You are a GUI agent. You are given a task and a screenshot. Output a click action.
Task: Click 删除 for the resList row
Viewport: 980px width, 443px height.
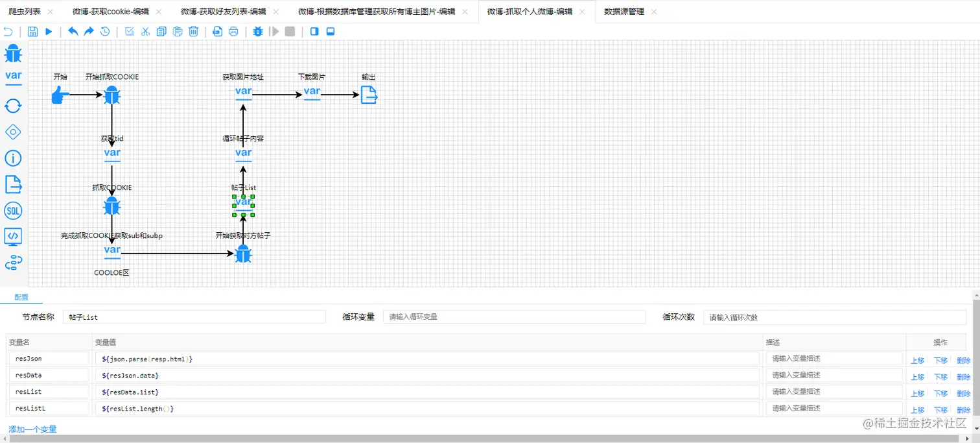pyautogui.click(x=964, y=394)
